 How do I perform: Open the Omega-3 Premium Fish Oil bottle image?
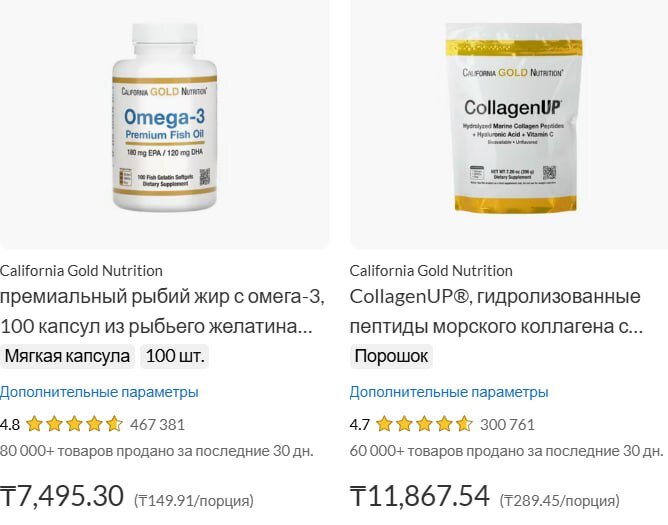pyautogui.click(x=164, y=117)
